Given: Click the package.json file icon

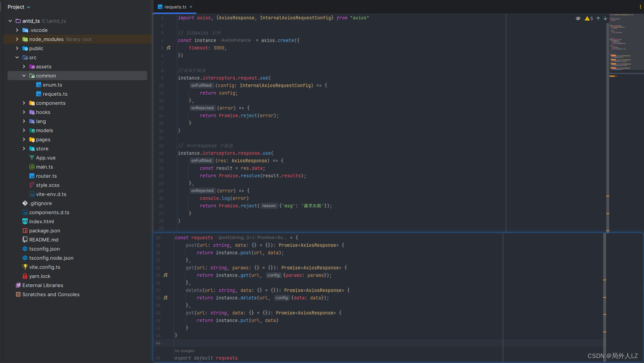Looking at the screenshot, I should pyautogui.click(x=25, y=230).
